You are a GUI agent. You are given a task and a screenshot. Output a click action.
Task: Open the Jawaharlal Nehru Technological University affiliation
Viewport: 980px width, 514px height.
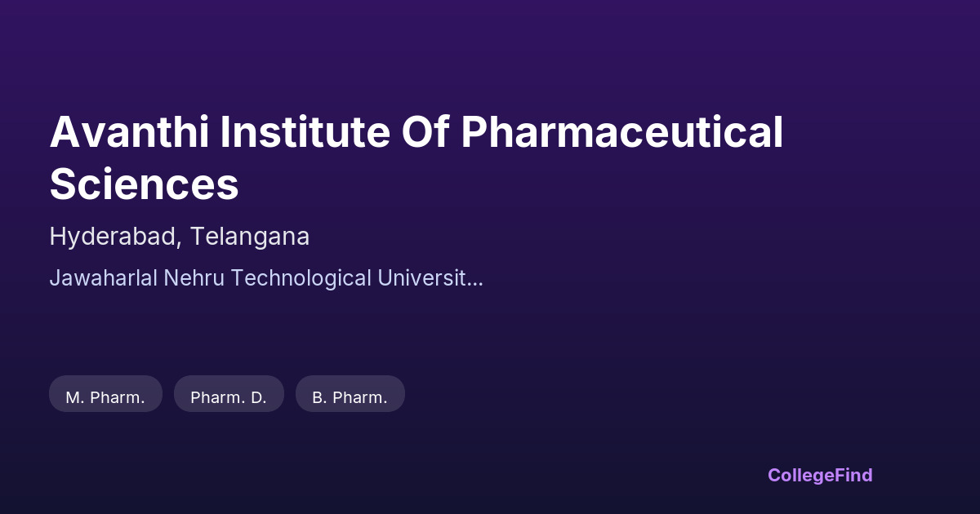tap(265, 278)
